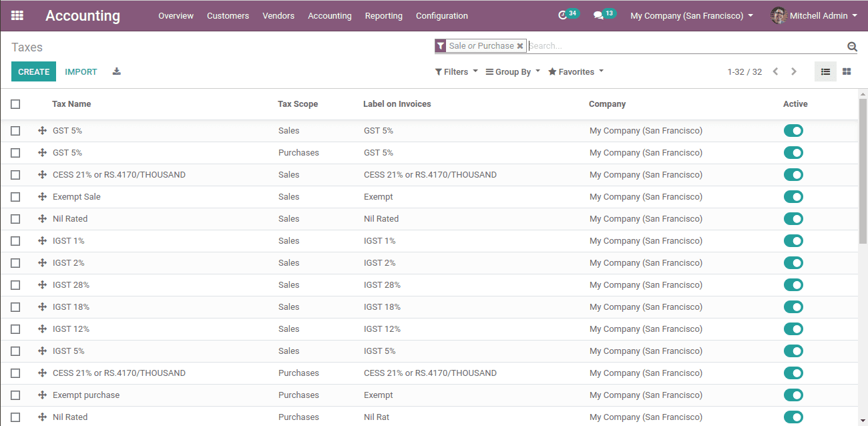Viewport: 868px width, 426px height.
Task: Click drag handle of IGST 5% row
Action: coord(43,351)
